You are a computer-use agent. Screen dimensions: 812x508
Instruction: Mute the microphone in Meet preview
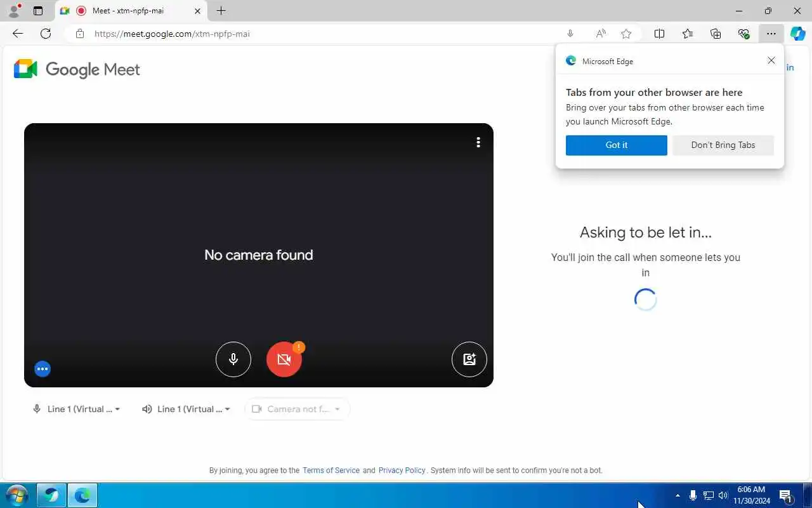pyautogui.click(x=233, y=359)
